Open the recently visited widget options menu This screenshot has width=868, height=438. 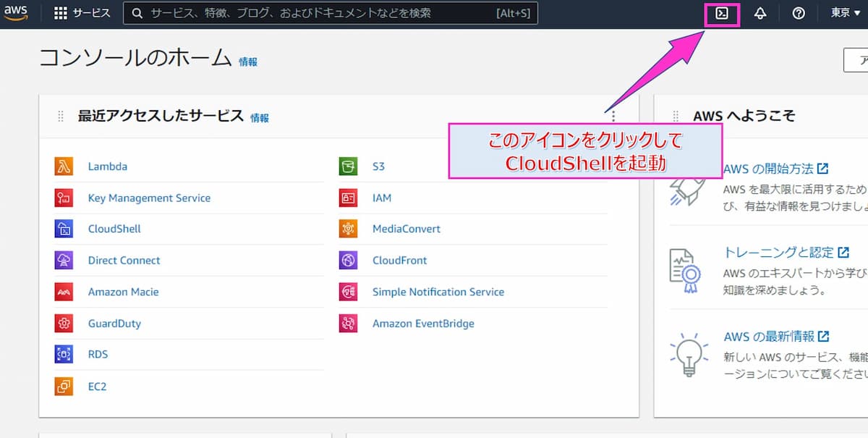[613, 116]
